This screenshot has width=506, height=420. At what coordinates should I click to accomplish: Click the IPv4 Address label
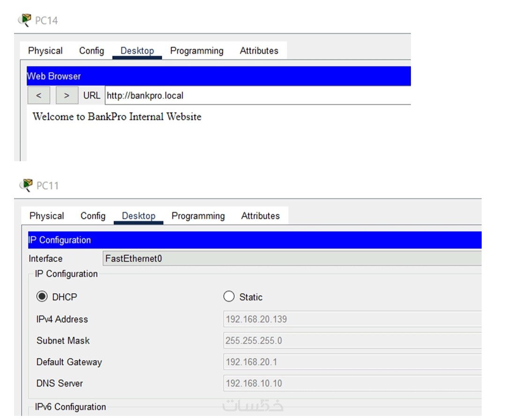point(62,319)
